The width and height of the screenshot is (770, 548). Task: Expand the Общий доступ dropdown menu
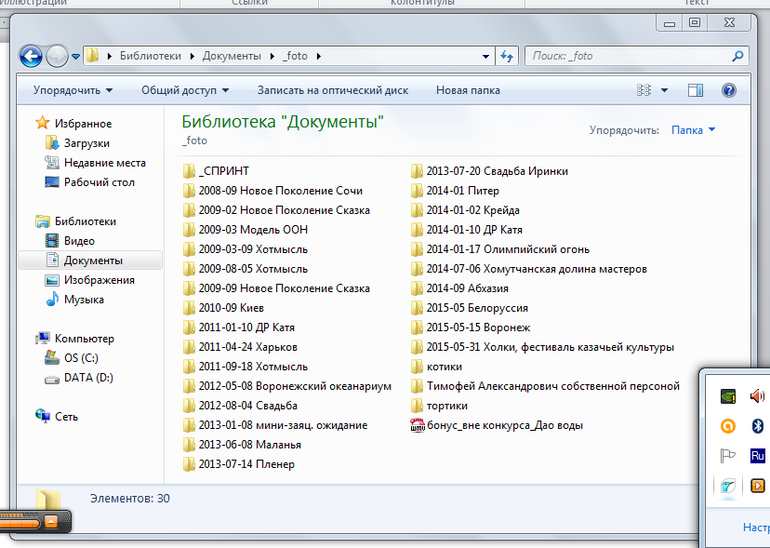pyautogui.click(x=185, y=90)
